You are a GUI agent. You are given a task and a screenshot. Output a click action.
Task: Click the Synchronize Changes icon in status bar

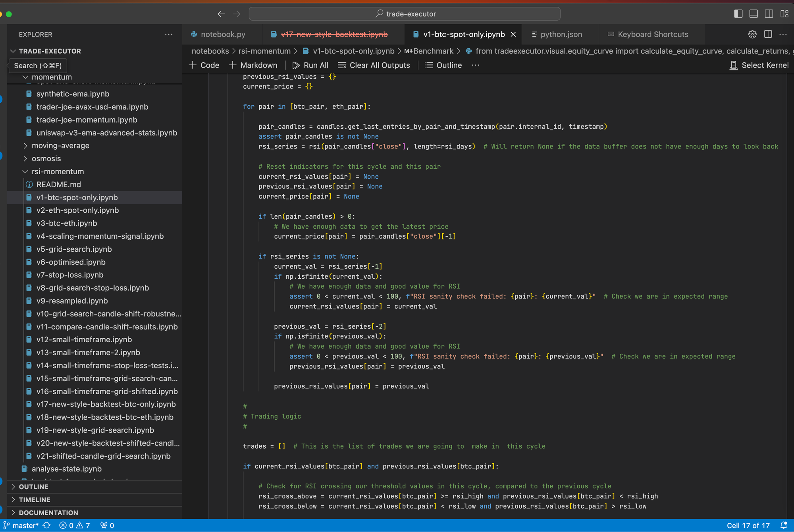click(x=47, y=525)
